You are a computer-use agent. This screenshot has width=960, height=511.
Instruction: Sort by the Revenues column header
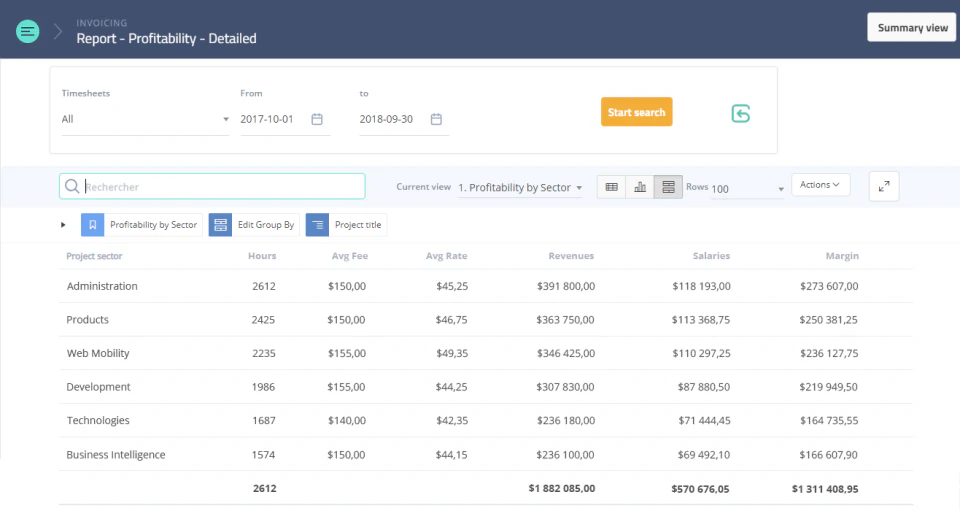[x=571, y=256]
